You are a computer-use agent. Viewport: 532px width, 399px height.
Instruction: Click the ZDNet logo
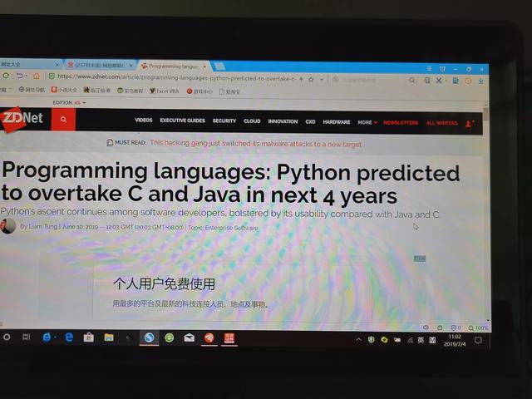click(x=21, y=119)
